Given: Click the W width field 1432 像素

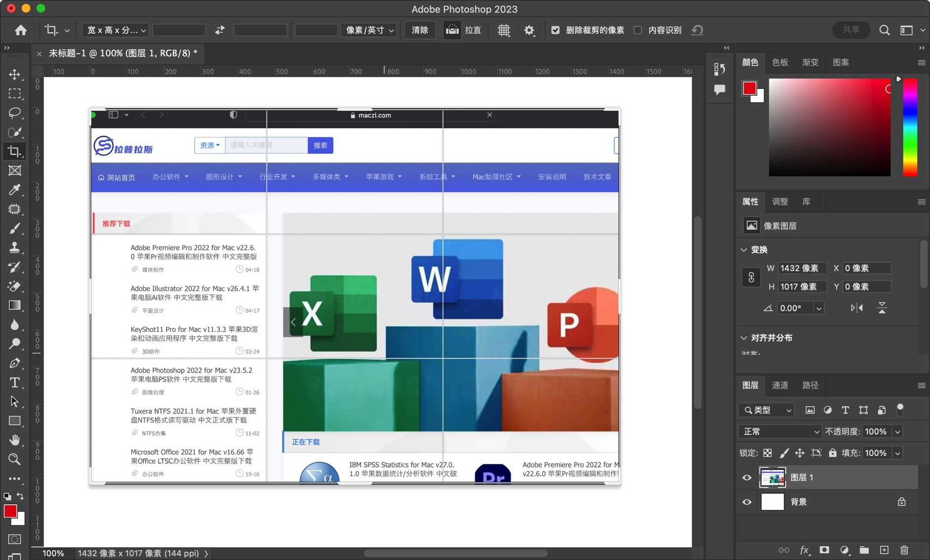Looking at the screenshot, I should (x=802, y=268).
